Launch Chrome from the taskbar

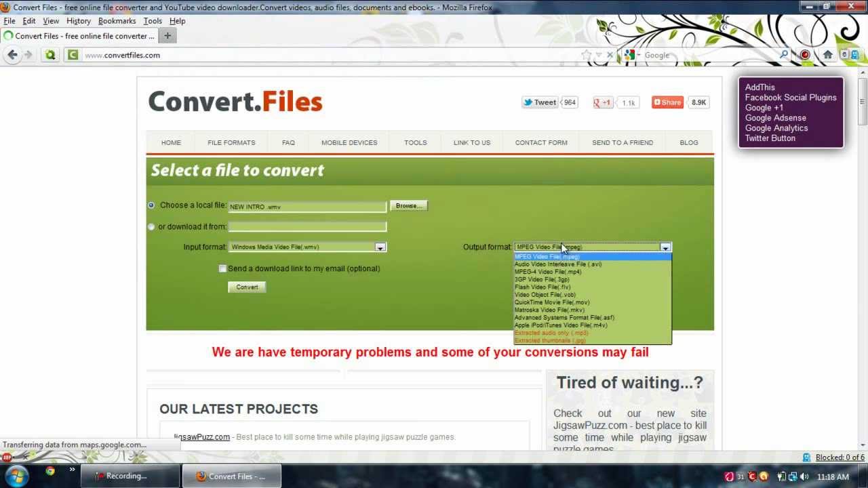point(50,471)
